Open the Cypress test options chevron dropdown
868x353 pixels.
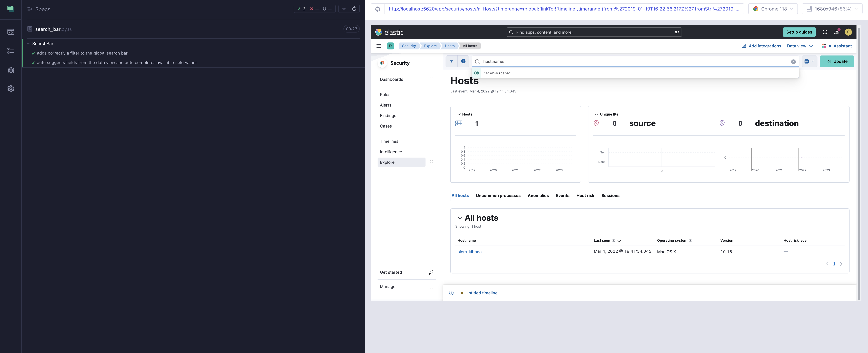click(344, 9)
